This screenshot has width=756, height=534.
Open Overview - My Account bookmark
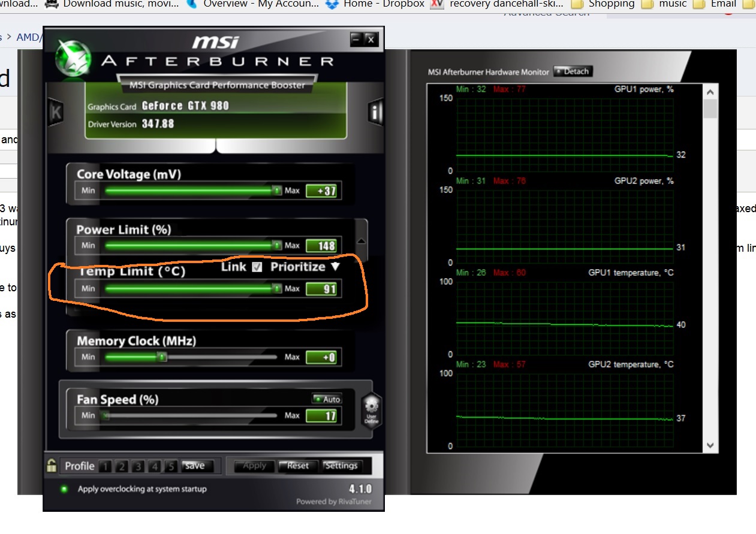252,4
